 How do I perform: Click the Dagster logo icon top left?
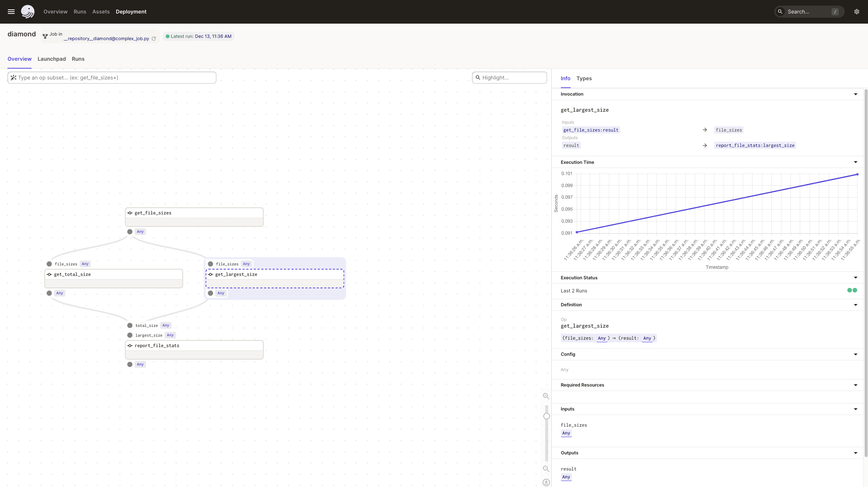coord(28,11)
